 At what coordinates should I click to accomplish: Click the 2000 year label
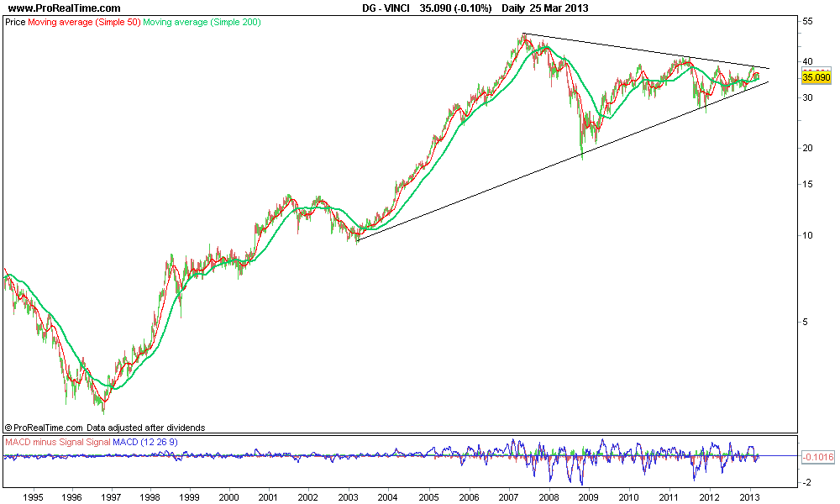pyautogui.click(x=230, y=496)
